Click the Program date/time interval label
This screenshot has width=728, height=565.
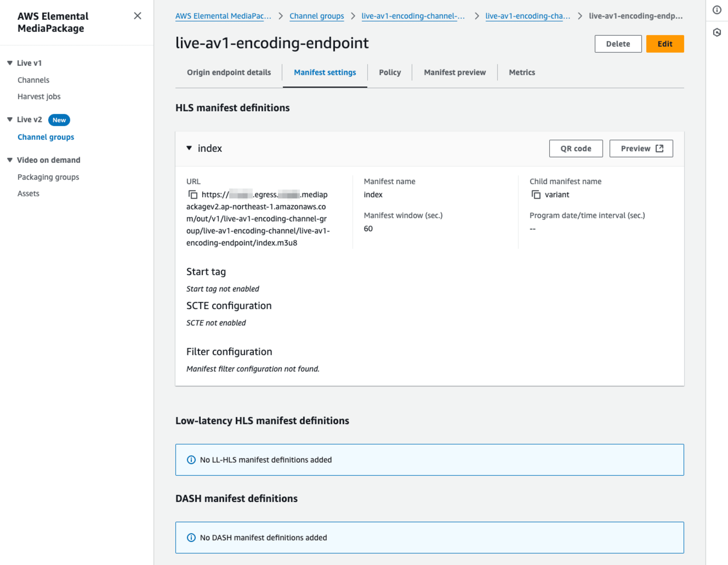[x=587, y=215]
